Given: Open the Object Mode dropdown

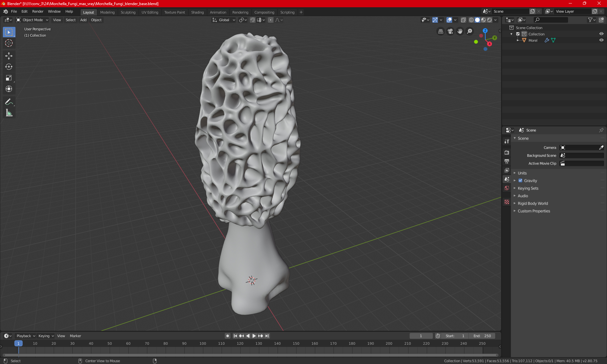Looking at the screenshot, I should tap(32, 20).
